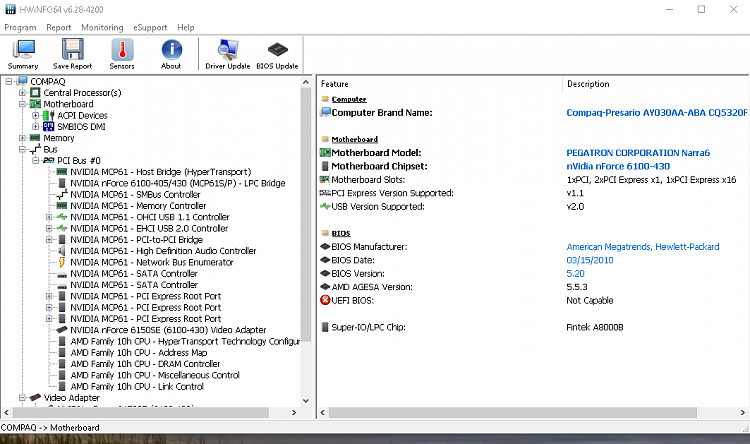Viewport: 750px width, 444px height.
Task: Click the Video Adapter node icon
Action: pos(35,398)
